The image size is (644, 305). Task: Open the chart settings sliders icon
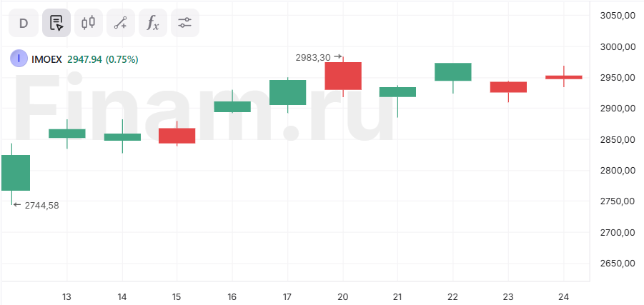(x=185, y=23)
